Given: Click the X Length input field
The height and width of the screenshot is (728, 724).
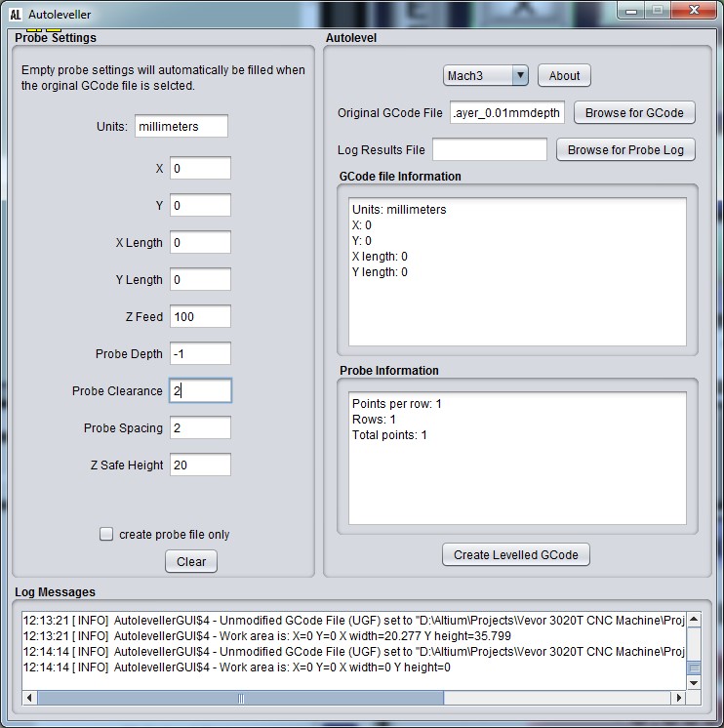Looking at the screenshot, I should coord(200,242).
